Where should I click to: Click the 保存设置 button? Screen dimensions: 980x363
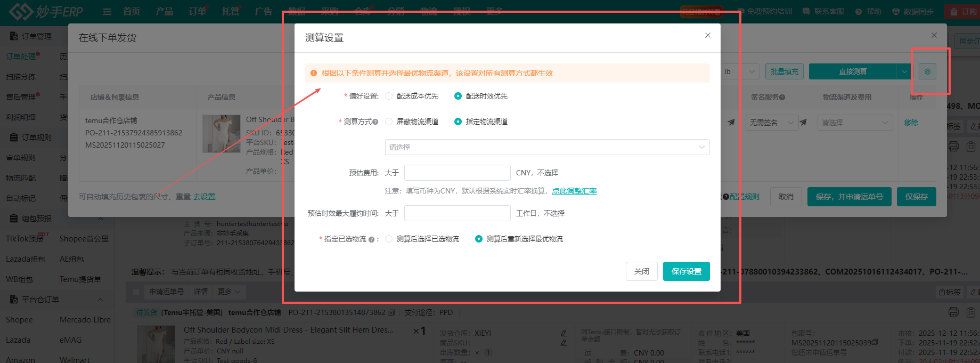(686, 271)
